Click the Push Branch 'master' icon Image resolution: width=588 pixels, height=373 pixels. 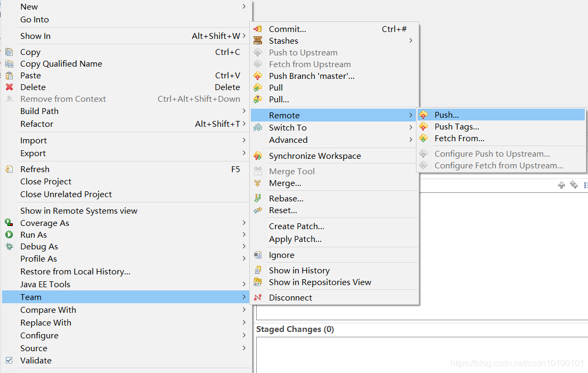[258, 76]
